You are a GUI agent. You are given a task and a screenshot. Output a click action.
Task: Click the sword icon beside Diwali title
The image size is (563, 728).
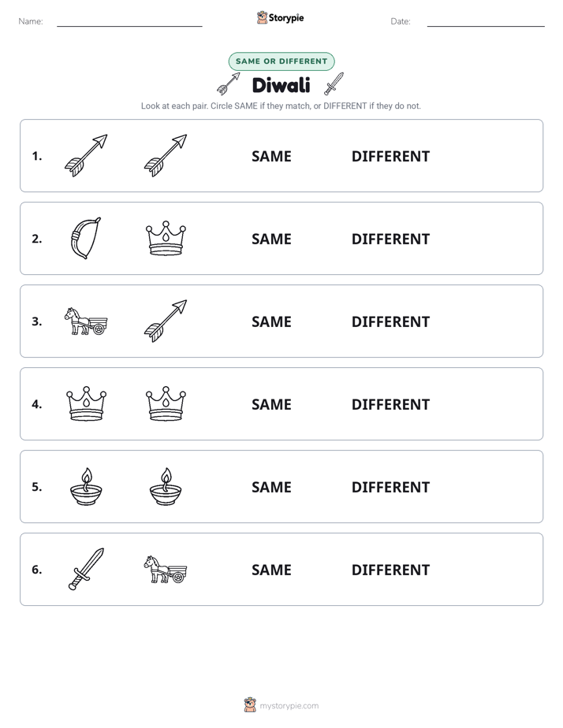(x=334, y=84)
